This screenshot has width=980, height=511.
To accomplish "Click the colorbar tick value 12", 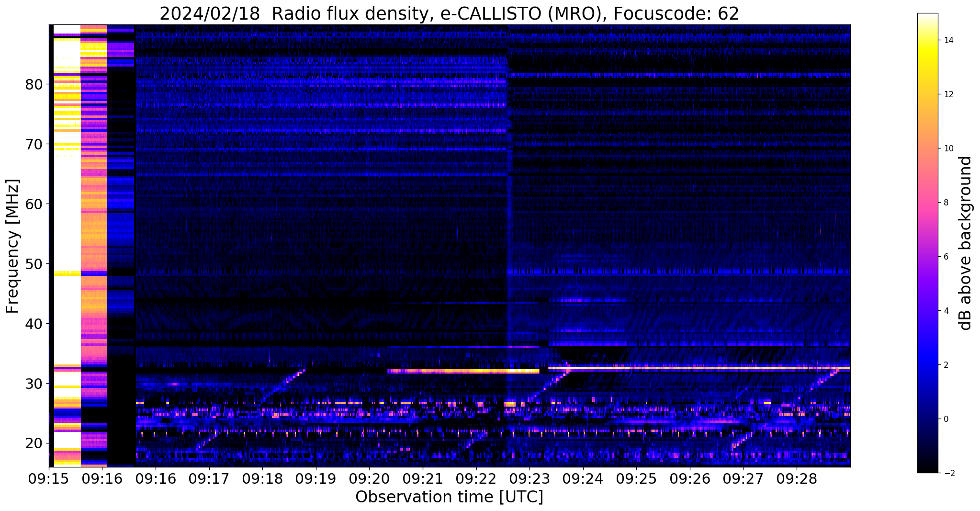I will click(948, 94).
